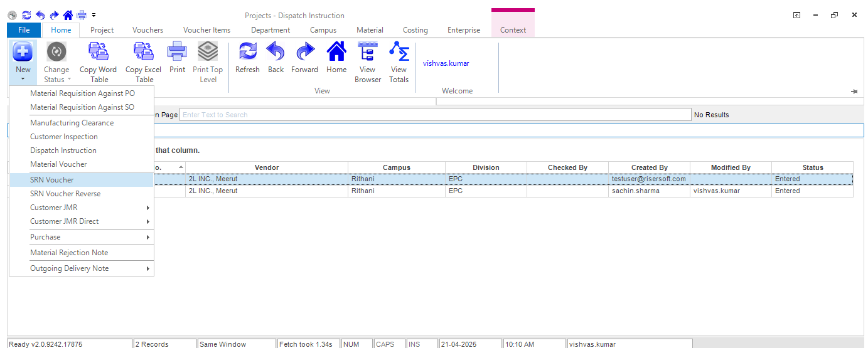Click the small undo/back arrow in title bar
Screen dimensions: 868x348
40,15
